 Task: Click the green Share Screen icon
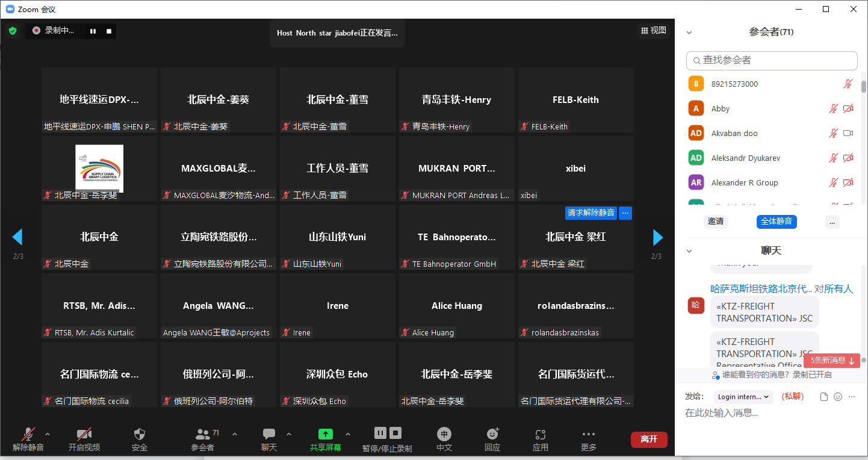point(325,434)
